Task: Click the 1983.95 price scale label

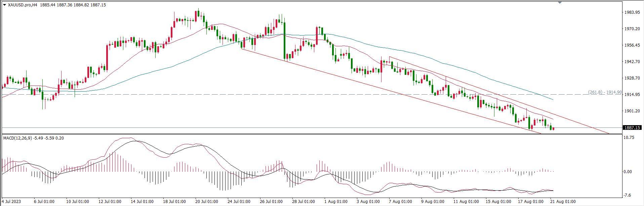Action: click(632, 12)
